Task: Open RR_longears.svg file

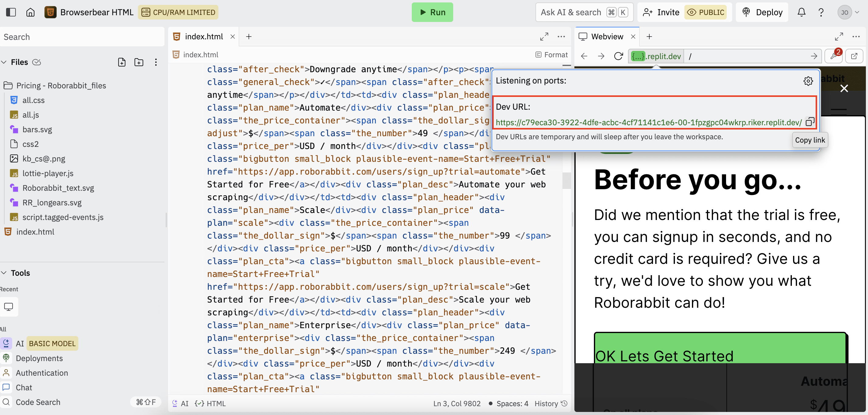Action: pos(52,203)
